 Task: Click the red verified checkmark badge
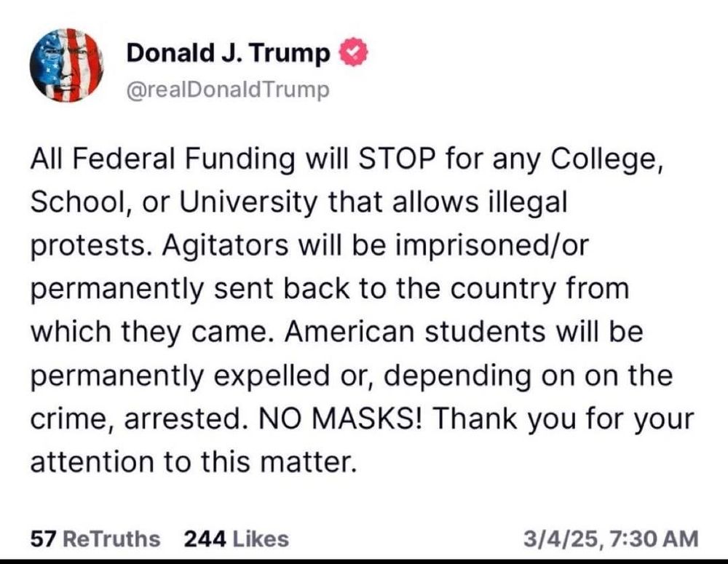(x=355, y=52)
